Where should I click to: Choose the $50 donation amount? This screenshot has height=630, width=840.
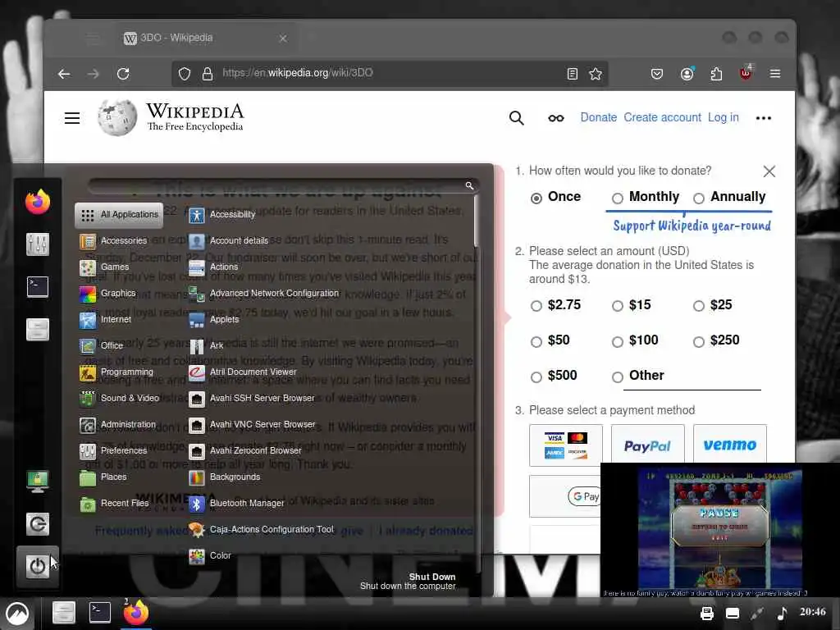pos(536,342)
